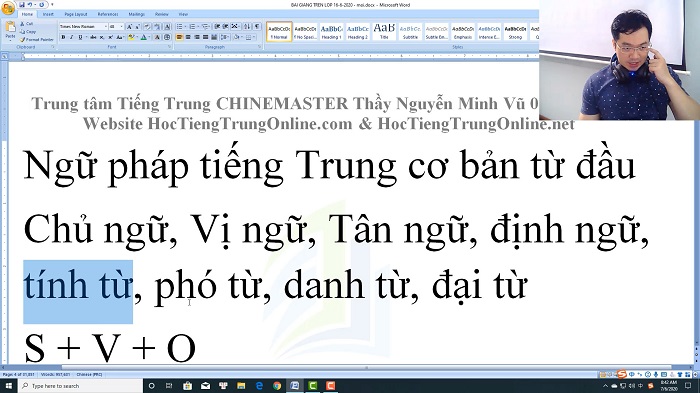
Task: Open the References ribbon tab
Action: pos(108,14)
